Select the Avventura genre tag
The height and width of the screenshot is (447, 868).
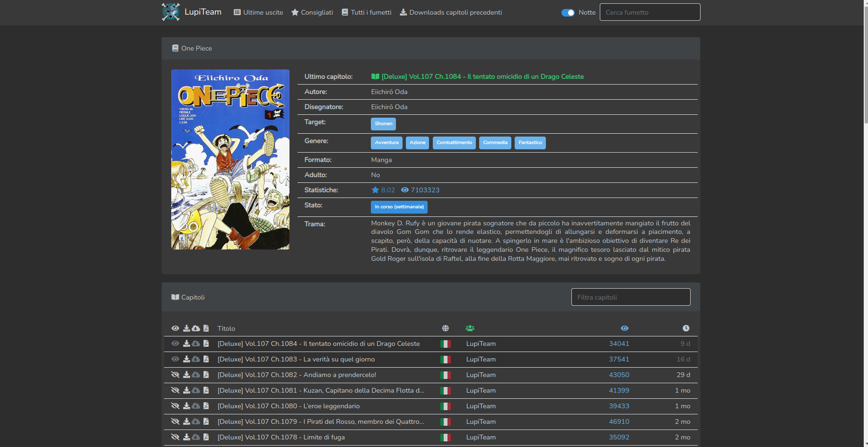(386, 142)
